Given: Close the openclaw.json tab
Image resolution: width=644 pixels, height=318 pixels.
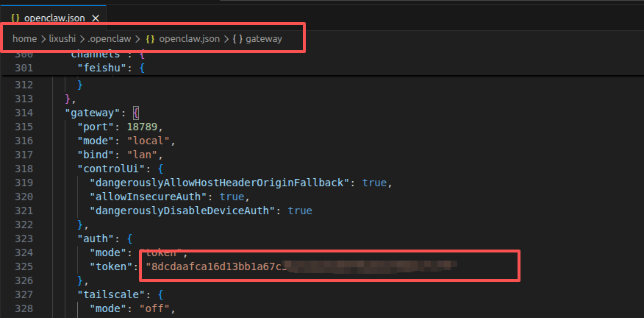Looking at the screenshot, I should click(x=96, y=18).
